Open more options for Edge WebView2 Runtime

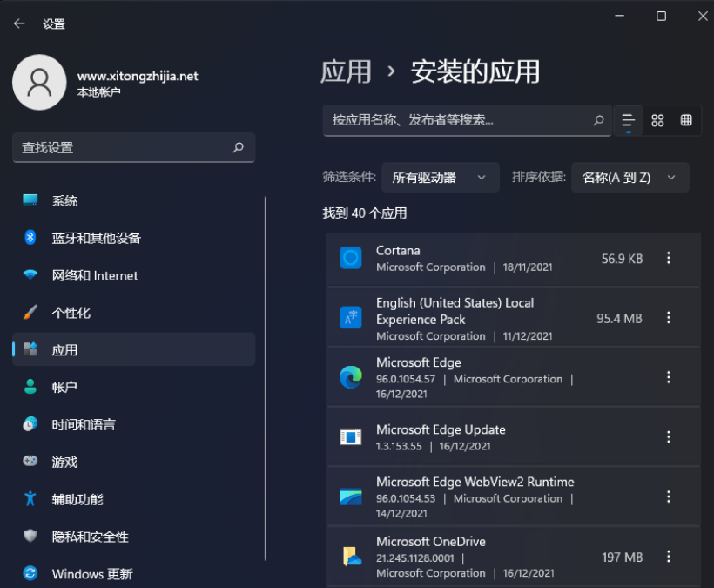(x=669, y=497)
